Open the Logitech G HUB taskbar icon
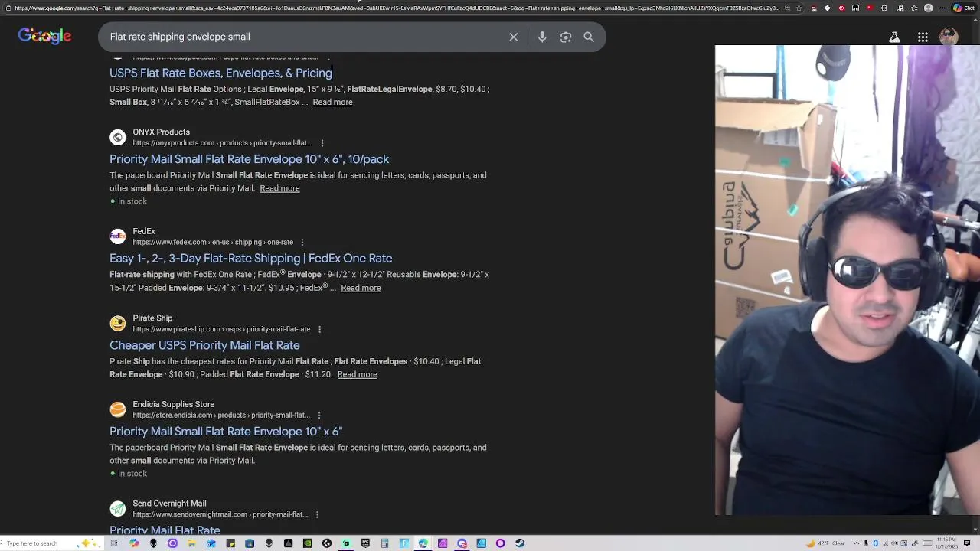Viewport: 980px width, 551px height. tap(327, 543)
